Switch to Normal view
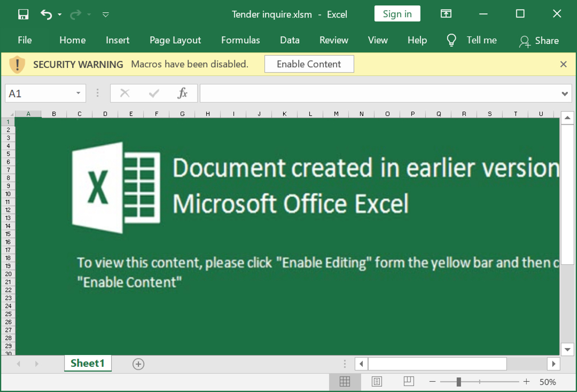This screenshot has height=392, width=577. point(345,382)
